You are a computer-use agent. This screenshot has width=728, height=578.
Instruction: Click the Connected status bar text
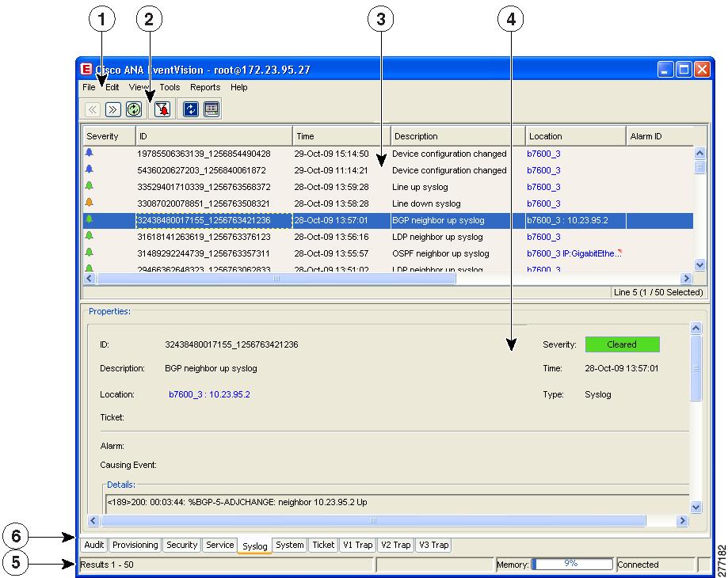pyautogui.click(x=638, y=565)
